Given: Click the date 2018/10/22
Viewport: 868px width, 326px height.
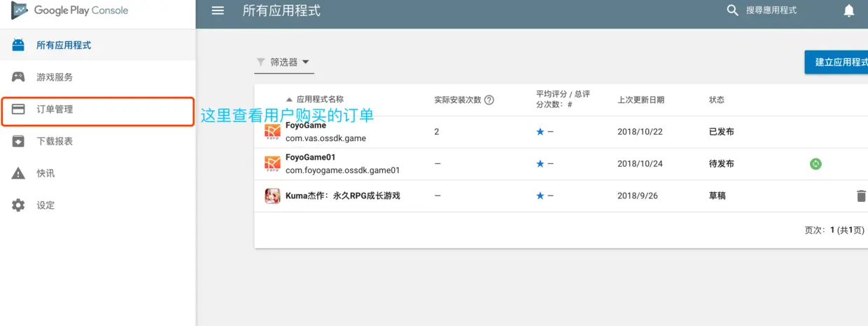Looking at the screenshot, I should [640, 132].
